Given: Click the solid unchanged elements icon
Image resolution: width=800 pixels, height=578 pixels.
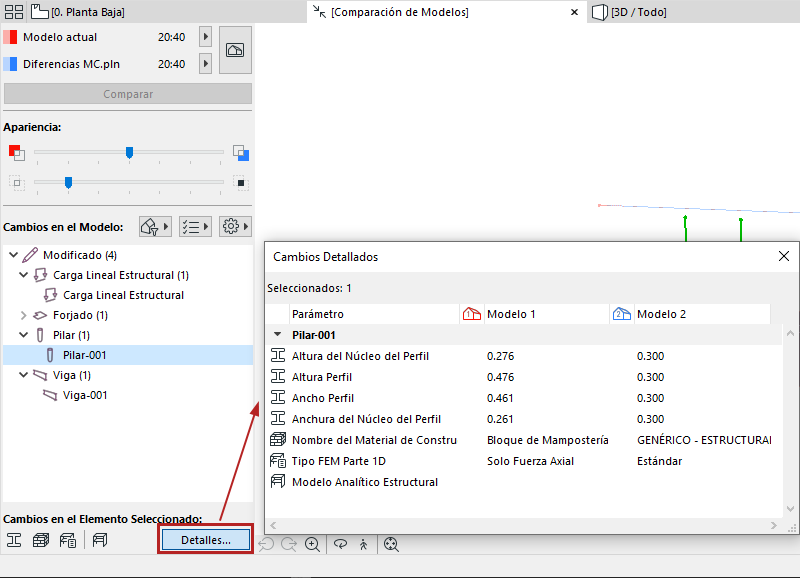Looking at the screenshot, I should coord(241,183).
